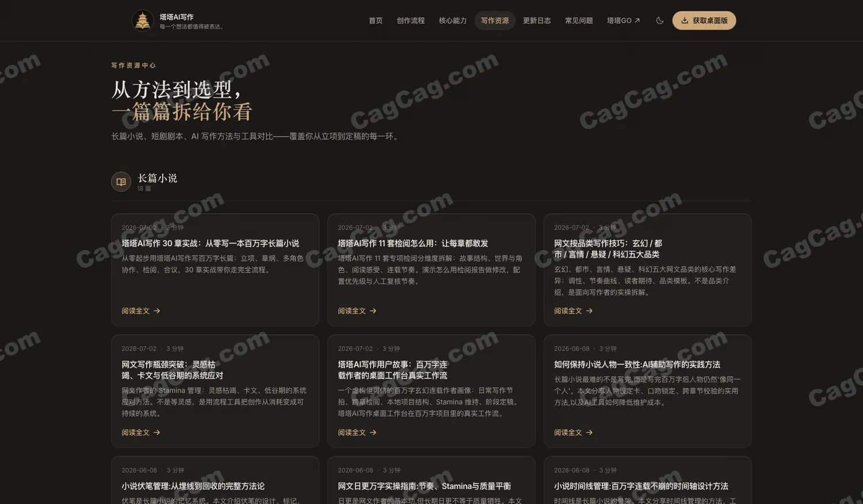Click the 写作资源中心 label
This screenshot has height=504, width=863.
[133, 66]
